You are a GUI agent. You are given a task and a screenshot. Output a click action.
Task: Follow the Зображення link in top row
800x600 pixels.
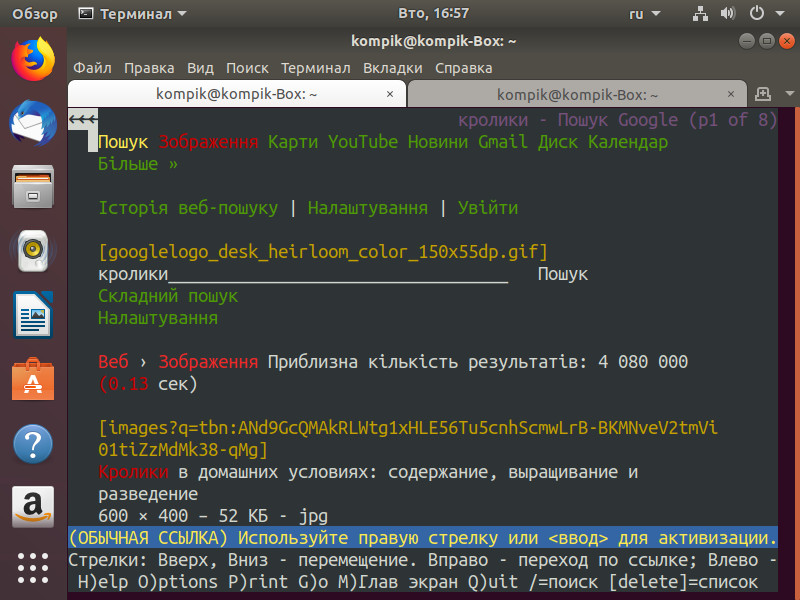208,142
